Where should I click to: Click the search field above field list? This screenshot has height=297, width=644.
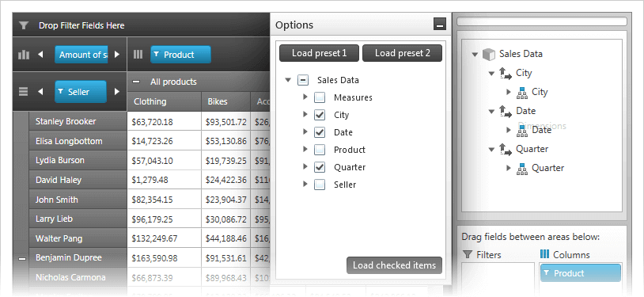point(542,21)
